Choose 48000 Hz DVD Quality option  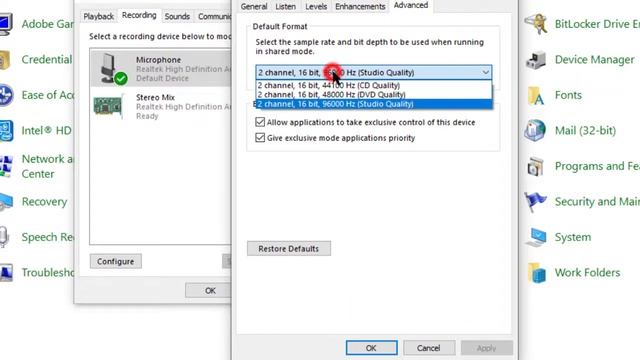tap(373, 94)
